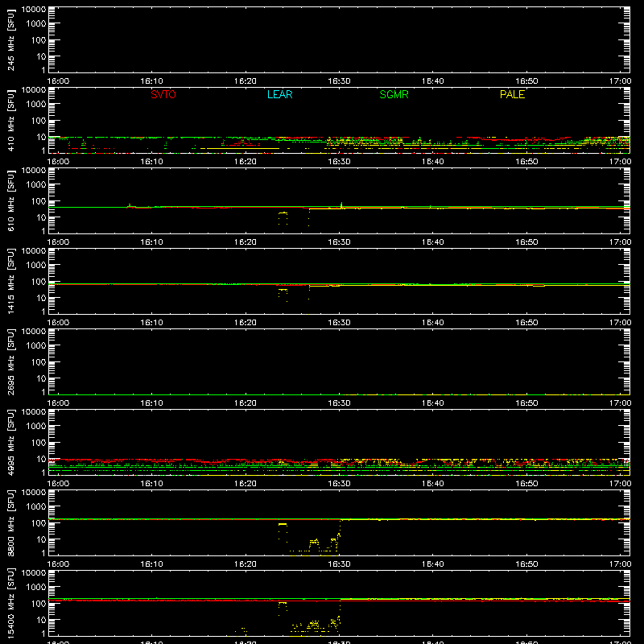Click the red SVTO station legend label

(x=163, y=94)
